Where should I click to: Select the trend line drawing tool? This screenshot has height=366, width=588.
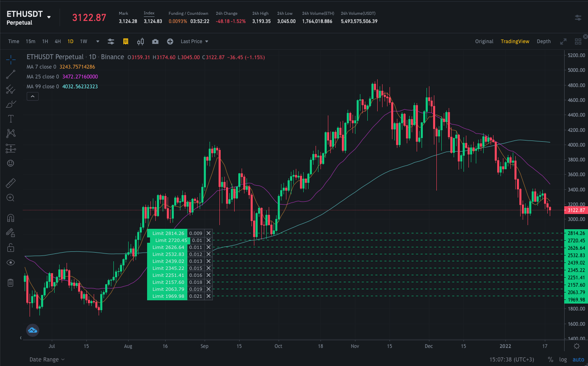click(x=11, y=74)
